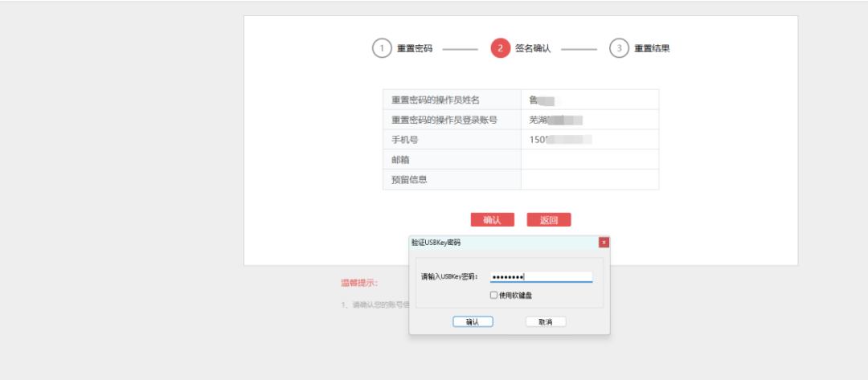This screenshot has height=380, width=868.
Task: Select step 2 circle 签名确认
Action: click(500, 48)
